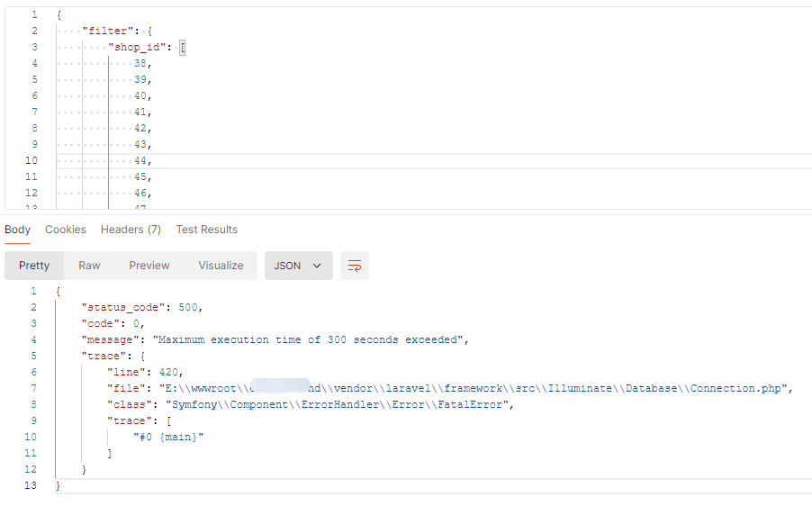Select the Headers (7) tab
Viewport: 812px width, 506px height.
click(x=131, y=230)
